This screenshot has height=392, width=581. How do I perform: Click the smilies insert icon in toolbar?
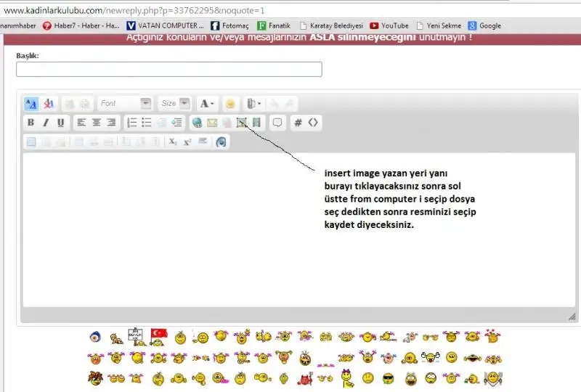[229, 104]
